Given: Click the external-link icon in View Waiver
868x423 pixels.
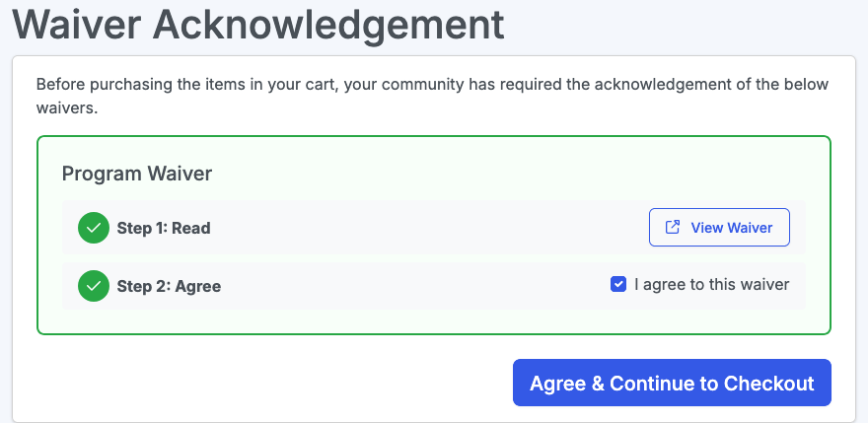Looking at the screenshot, I should coord(673,228).
